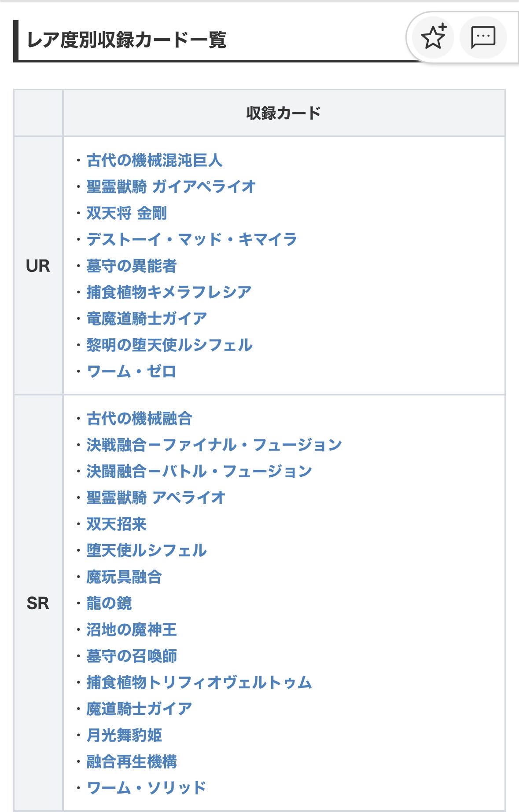The height and width of the screenshot is (812, 519).
Task: Open 黎明の堕天使ルシフェル link
Action: pos(169,345)
